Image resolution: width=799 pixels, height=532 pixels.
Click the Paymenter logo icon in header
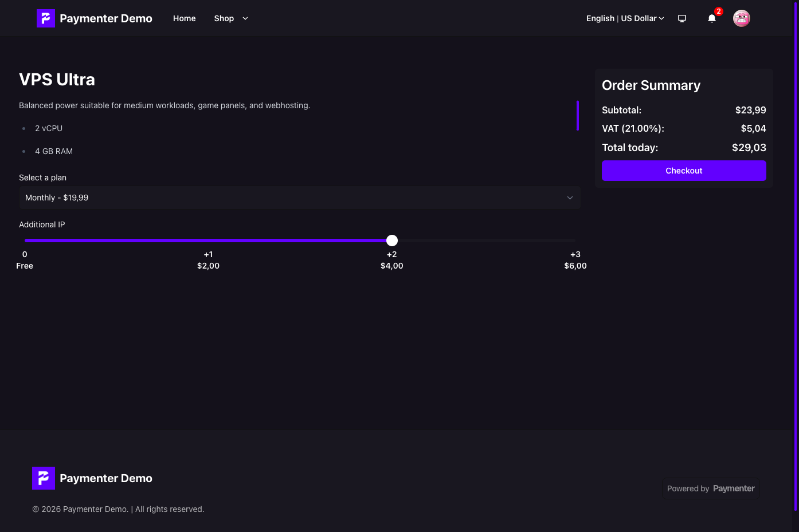46,18
